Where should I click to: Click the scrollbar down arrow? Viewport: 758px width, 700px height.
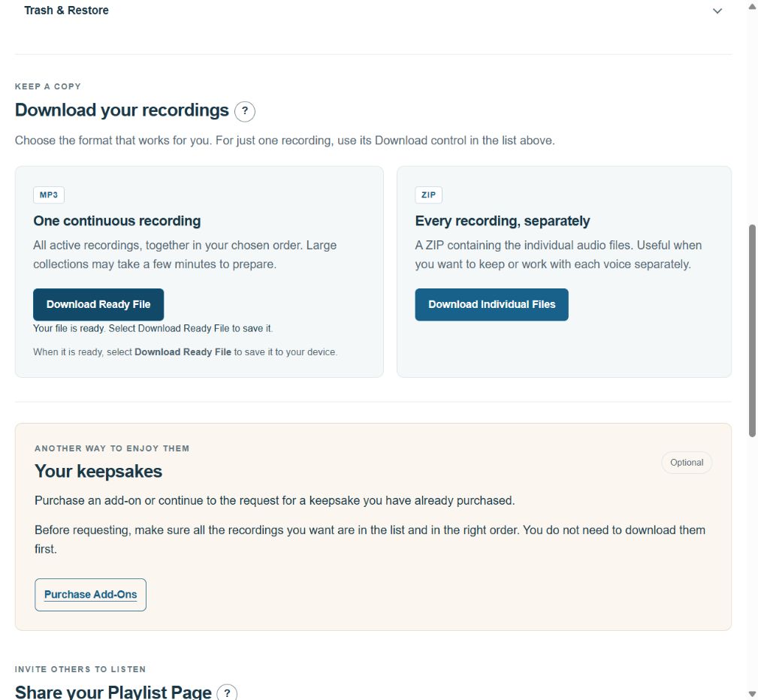click(752, 694)
